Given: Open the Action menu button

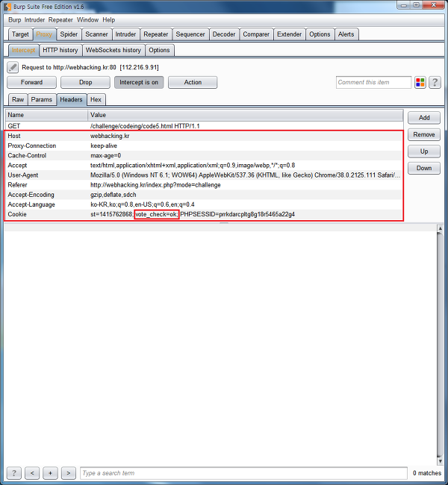Looking at the screenshot, I should pos(193,83).
